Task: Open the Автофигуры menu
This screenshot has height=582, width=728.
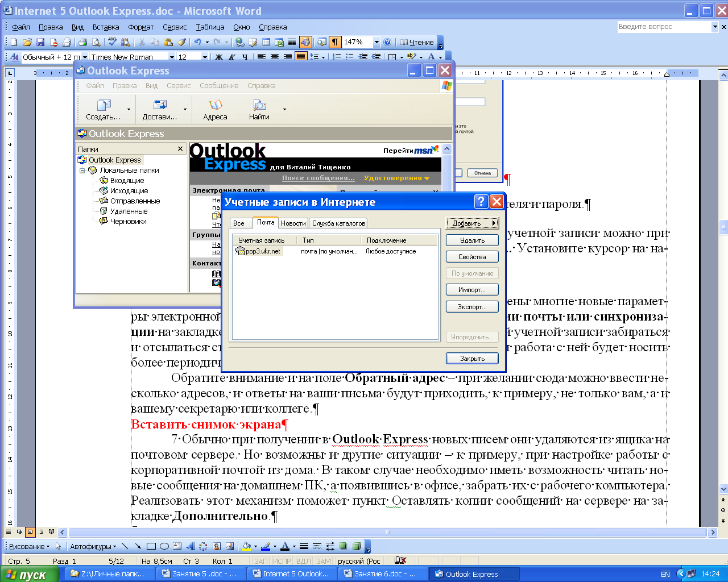Action: tap(93, 546)
